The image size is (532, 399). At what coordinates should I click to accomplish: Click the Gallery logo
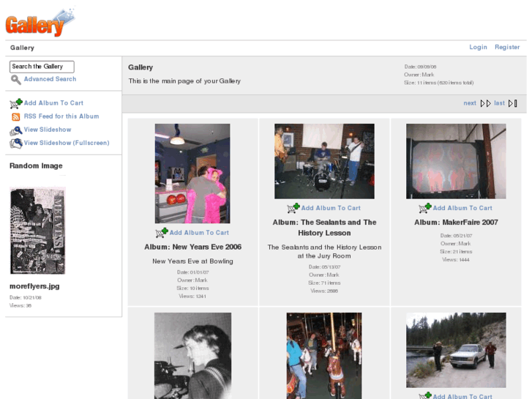click(38, 22)
